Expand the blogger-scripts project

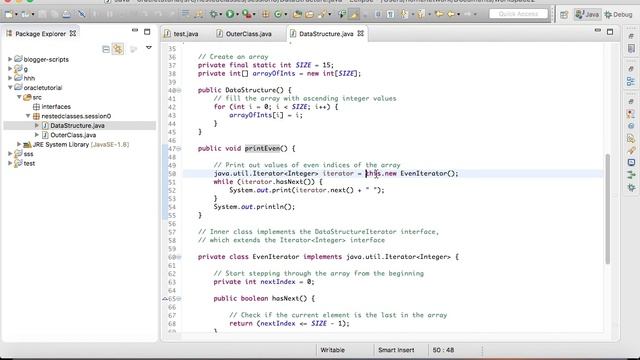[x=10, y=59]
